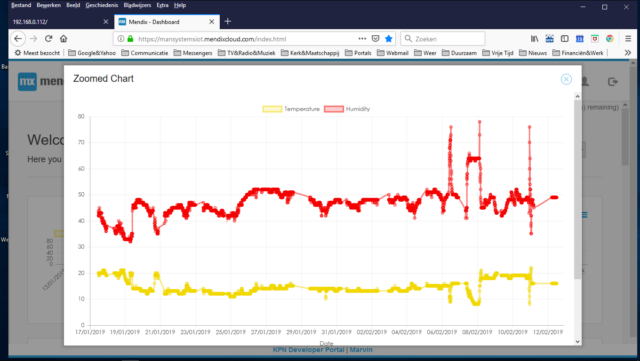This screenshot has height=361, width=640.
Task: Open the Meest bezocht bookmarks
Action: [37, 53]
